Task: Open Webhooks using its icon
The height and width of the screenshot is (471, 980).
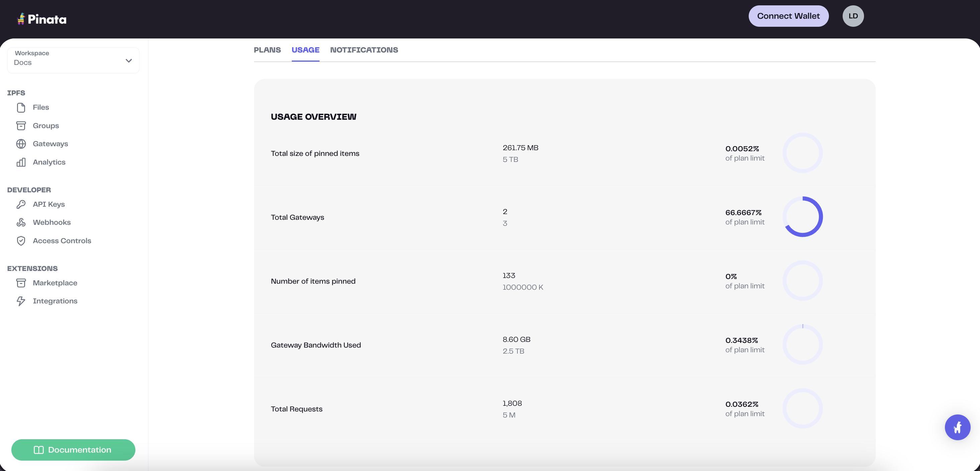Action: (x=21, y=222)
